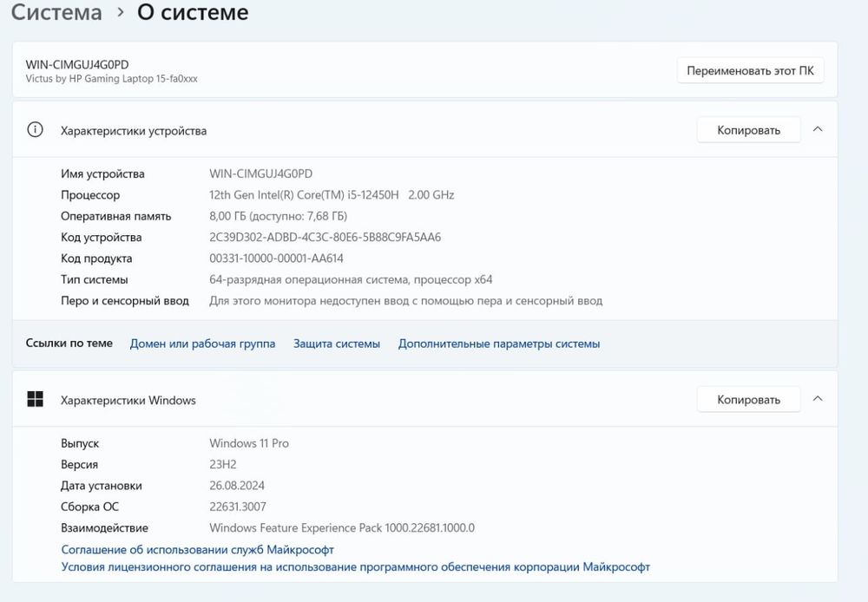Click the О системе page title
The image size is (868, 602).
click(x=193, y=12)
